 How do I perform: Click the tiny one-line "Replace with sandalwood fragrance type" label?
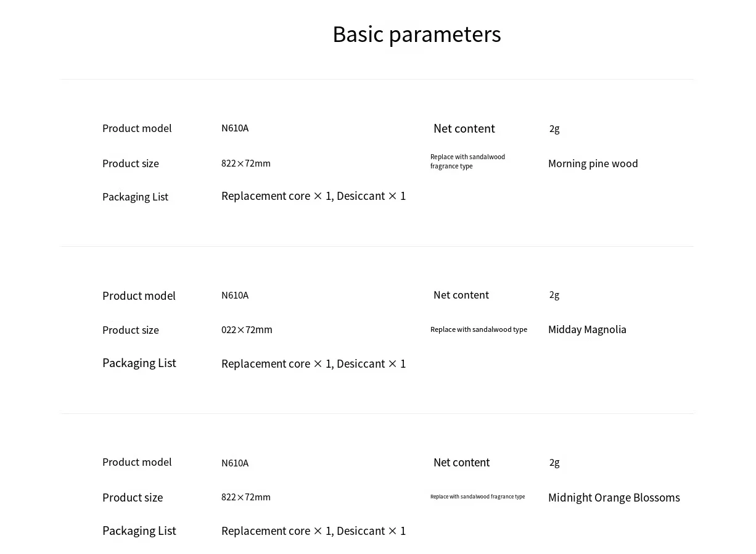pyautogui.click(x=477, y=497)
